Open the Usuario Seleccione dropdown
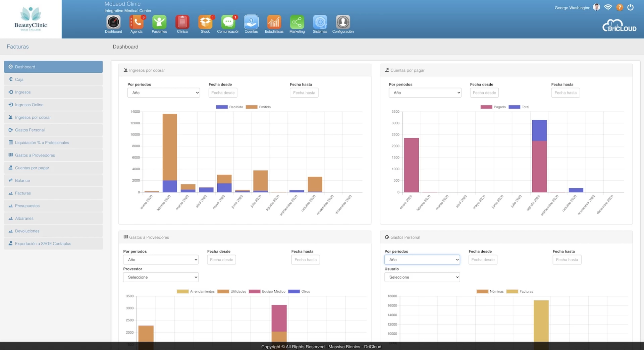Screen dimensions: 644x350 pyautogui.click(x=422, y=277)
